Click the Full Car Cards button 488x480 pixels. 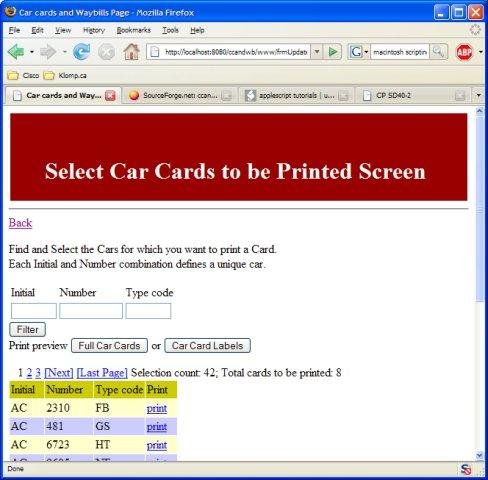pyautogui.click(x=109, y=346)
